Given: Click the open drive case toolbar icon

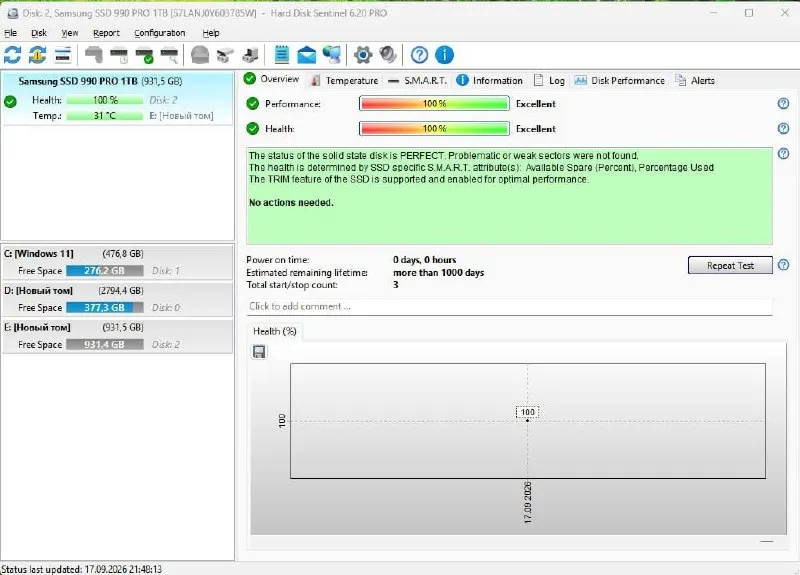Looking at the screenshot, I should tap(225, 55).
